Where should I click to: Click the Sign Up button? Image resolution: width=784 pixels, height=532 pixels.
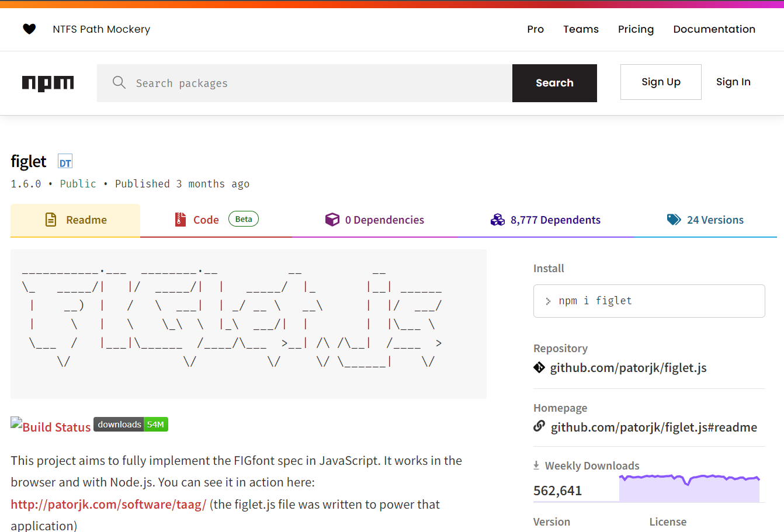tap(661, 82)
